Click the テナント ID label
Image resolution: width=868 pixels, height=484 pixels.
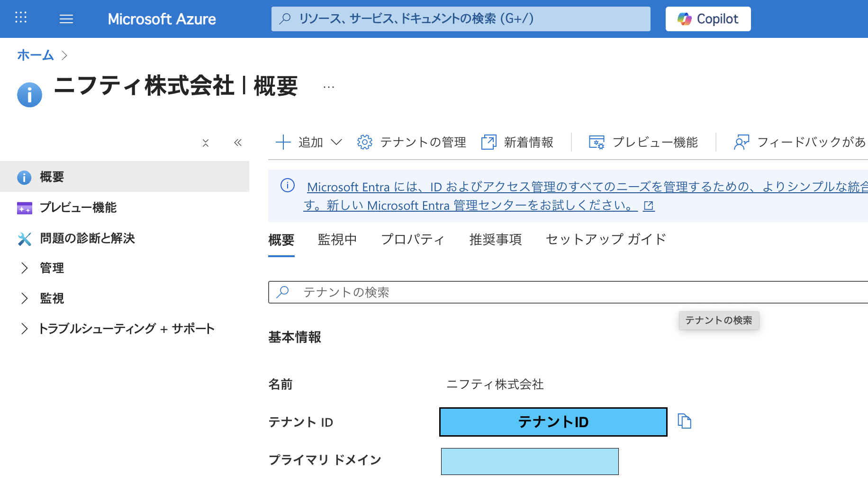click(301, 422)
